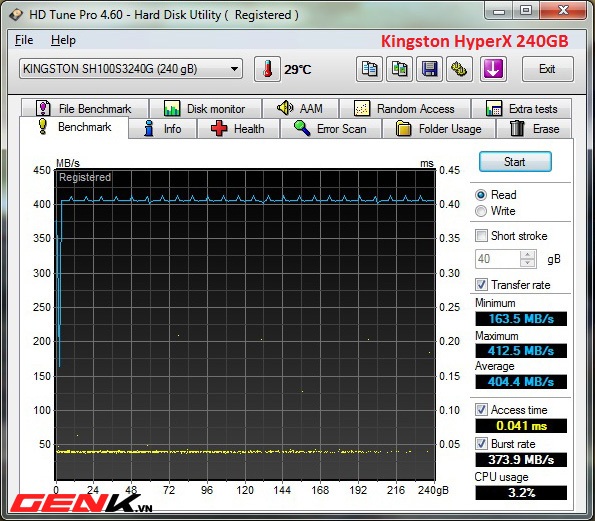Switch to the AAM tab
Viewport: 595px width, 521px height.
point(301,109)
